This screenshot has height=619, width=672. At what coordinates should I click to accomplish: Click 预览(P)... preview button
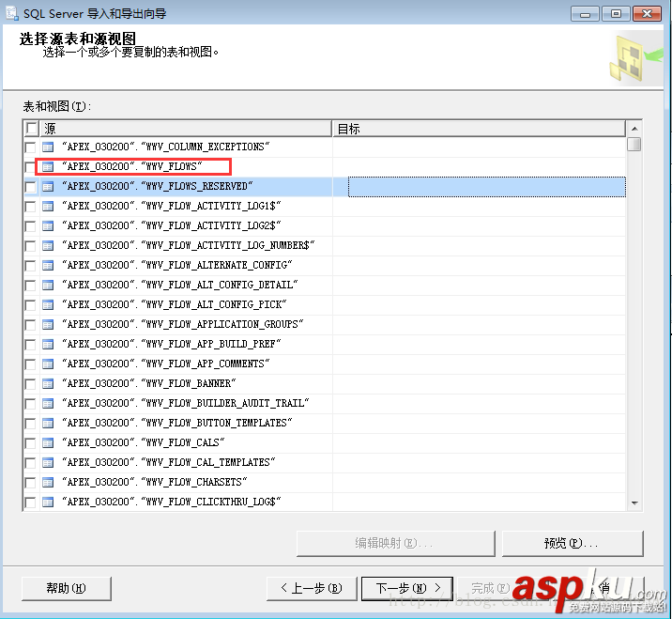573,544
